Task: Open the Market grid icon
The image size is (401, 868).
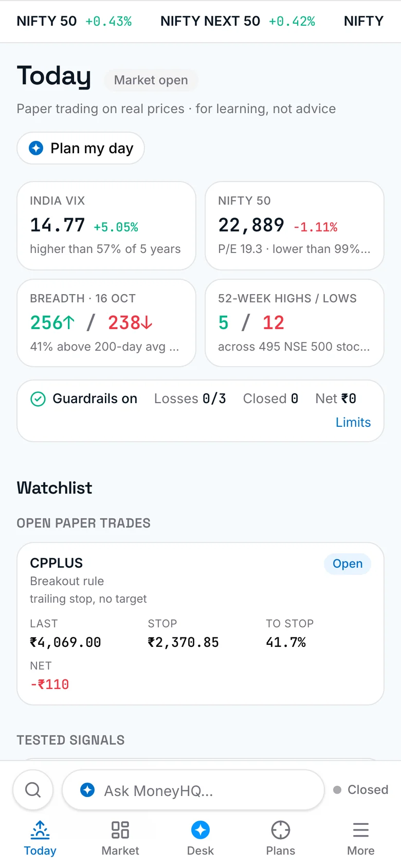Action: (120, 830)
